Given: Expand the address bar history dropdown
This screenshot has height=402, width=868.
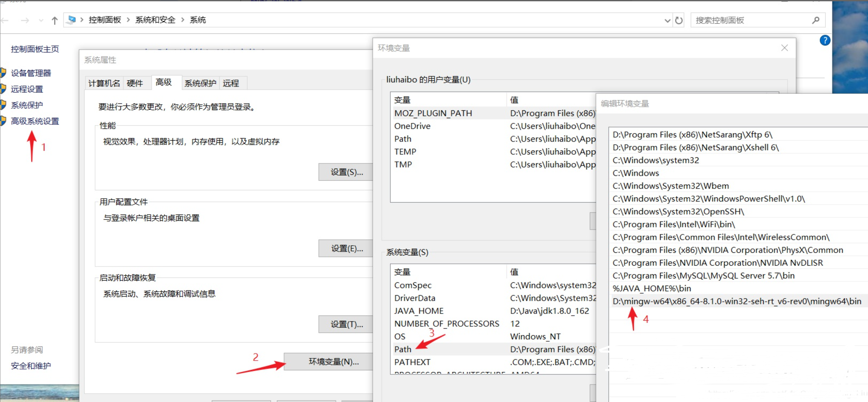Looking at the screenshot, I should point(667,21).
